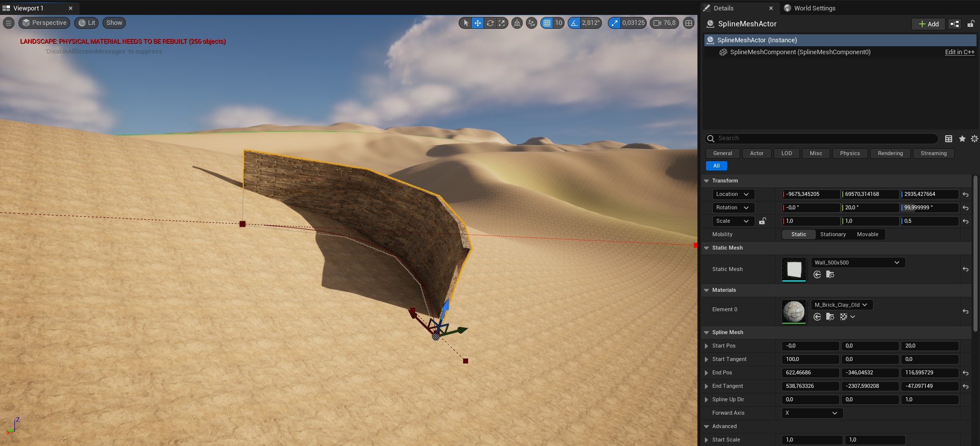This screenshot has height=446, width=980.
Task: Click the Add component button
Action: click(928, 24)
